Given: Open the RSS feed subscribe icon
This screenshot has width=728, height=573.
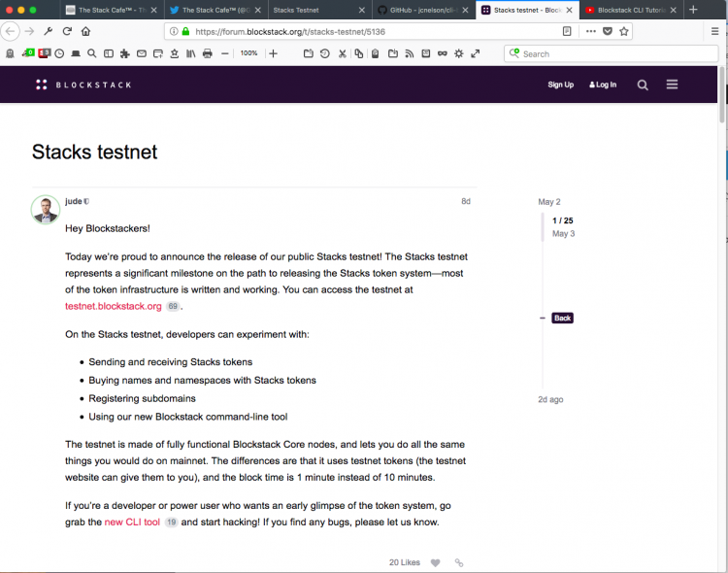Looking at the screenshot, I should 409,54.
